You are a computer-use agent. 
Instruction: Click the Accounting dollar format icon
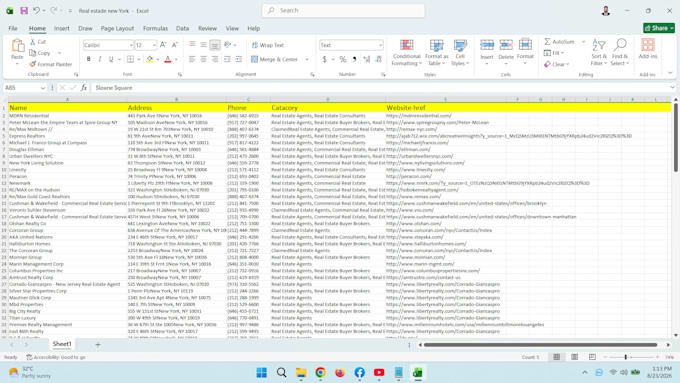click(324, 59)
